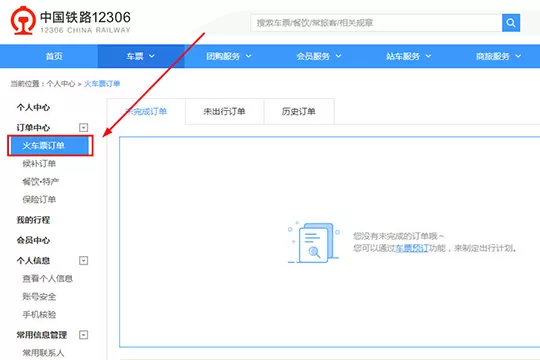Follow the 车票预订 hyperlink
Image resolution: width=540 pixels, height=360 pixels.
pos(412,248)
